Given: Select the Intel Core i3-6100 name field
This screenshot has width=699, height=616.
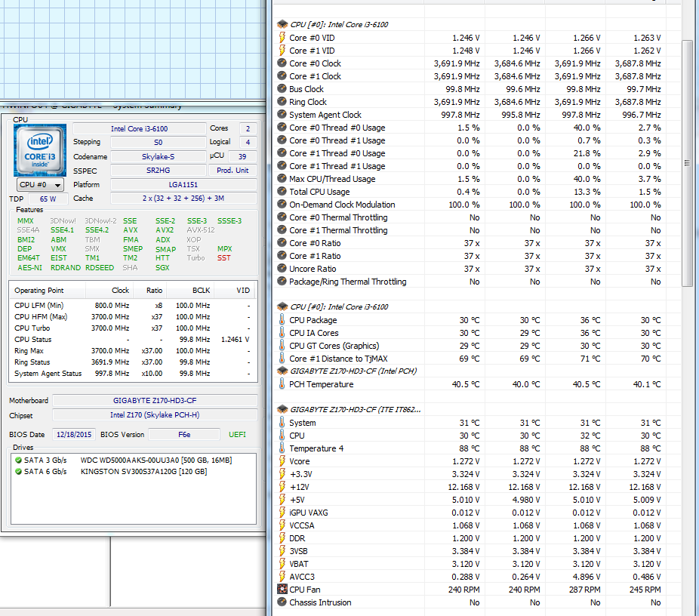Looking at the screenshot, I should coord(139,129).
